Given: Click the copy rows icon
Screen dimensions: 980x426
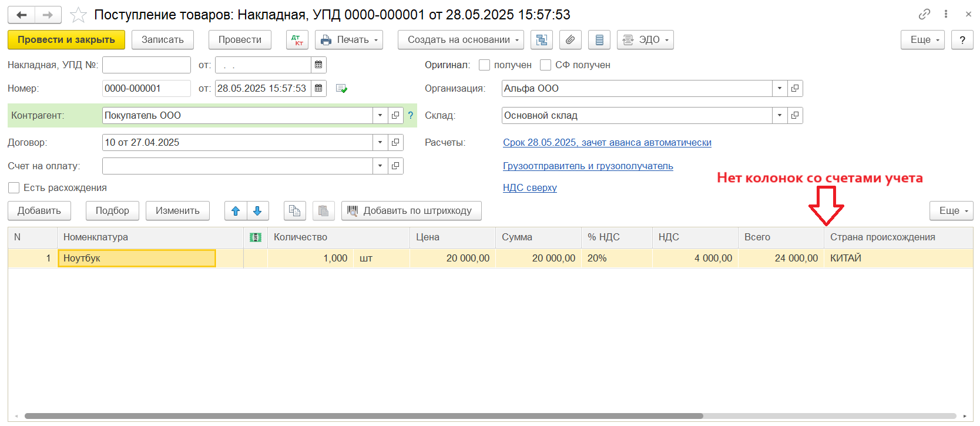Looking at the screenshot, I should click(294, 211).
